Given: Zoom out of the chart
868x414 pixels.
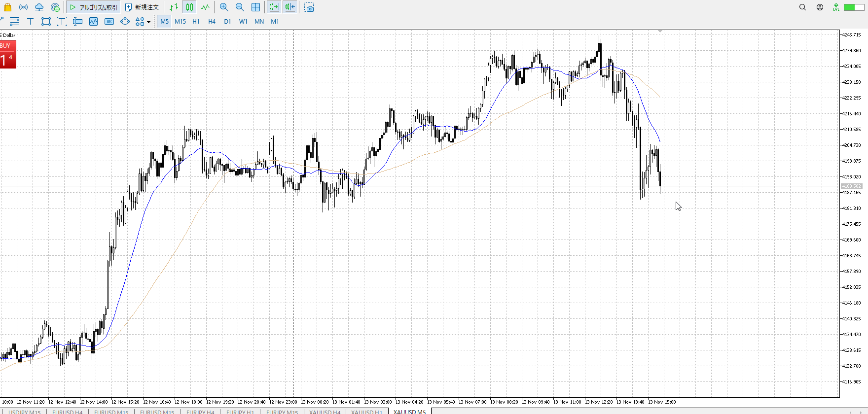Looking at the screenshot, I should click(240, 7).
